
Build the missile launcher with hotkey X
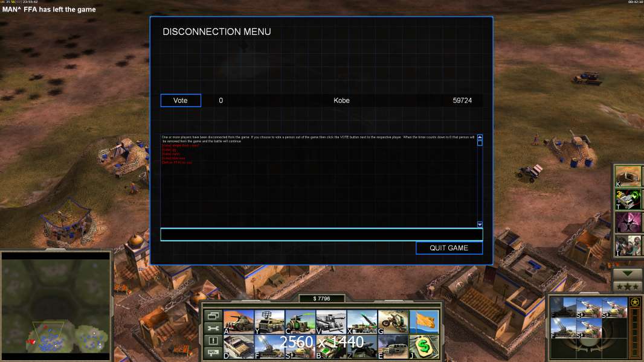point(362,322)
